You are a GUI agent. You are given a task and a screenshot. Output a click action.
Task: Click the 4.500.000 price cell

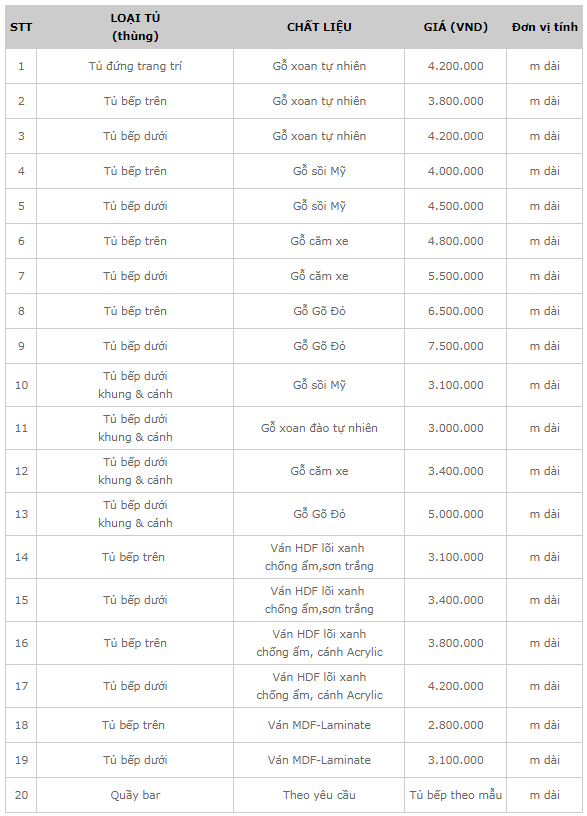[455, 206]
